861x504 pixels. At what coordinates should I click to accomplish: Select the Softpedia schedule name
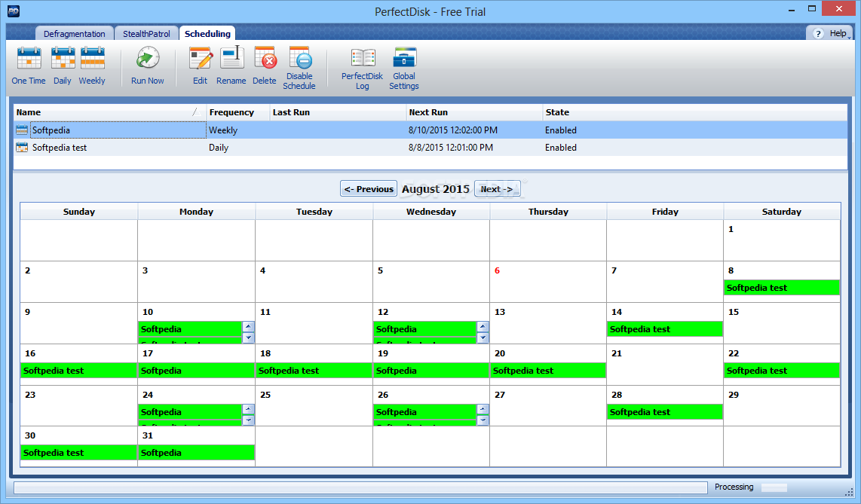coord(51,130)
